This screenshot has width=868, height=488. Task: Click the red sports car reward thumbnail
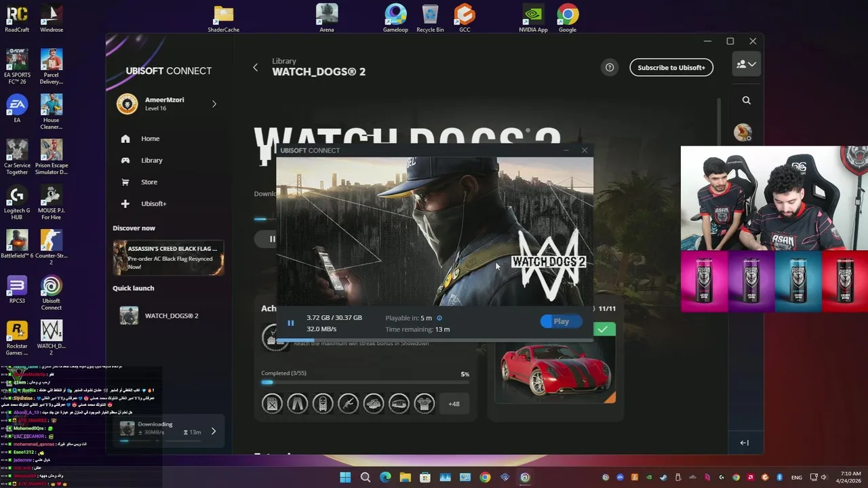555,372
